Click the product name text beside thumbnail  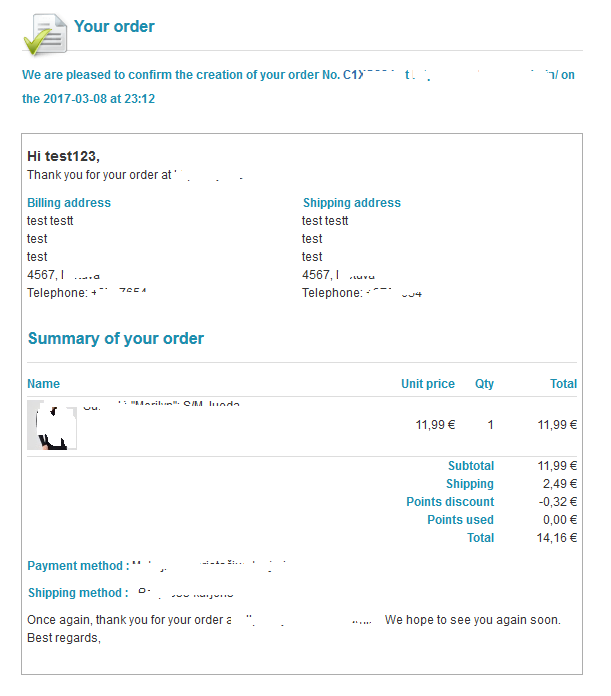pos(162,405)
